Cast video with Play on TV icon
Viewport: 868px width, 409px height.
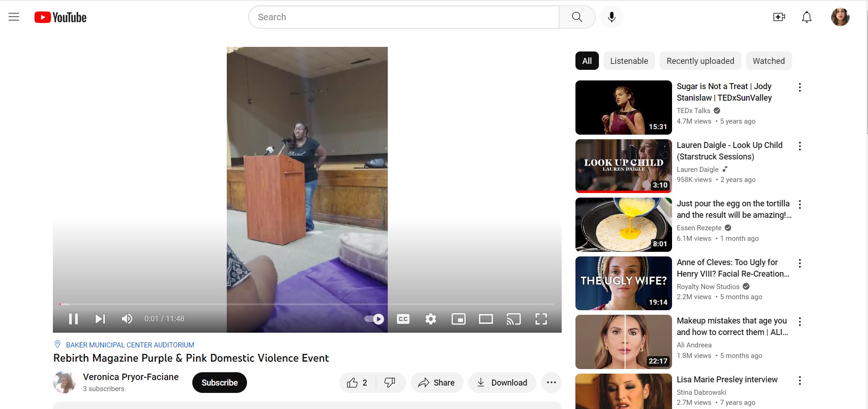(513, 319)
